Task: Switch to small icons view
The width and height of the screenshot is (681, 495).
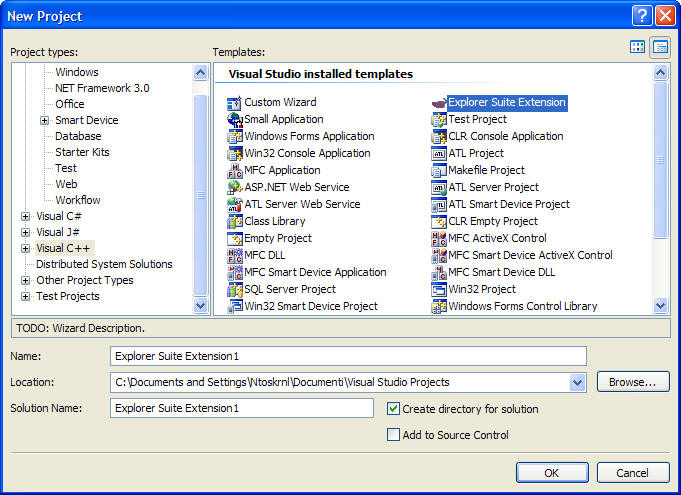Action: pyautogui.click(x=660, y=47)
